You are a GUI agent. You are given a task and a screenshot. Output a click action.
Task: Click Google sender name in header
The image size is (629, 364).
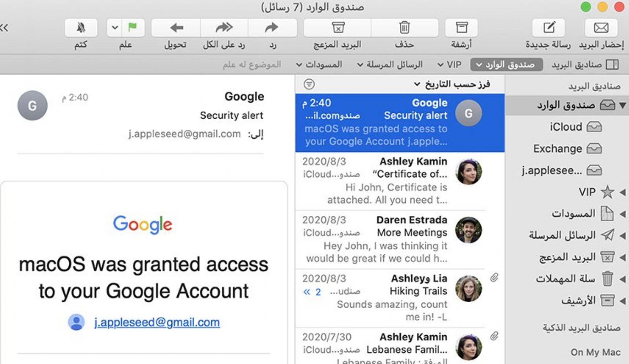pyautogui.click(x=244, y=96)
